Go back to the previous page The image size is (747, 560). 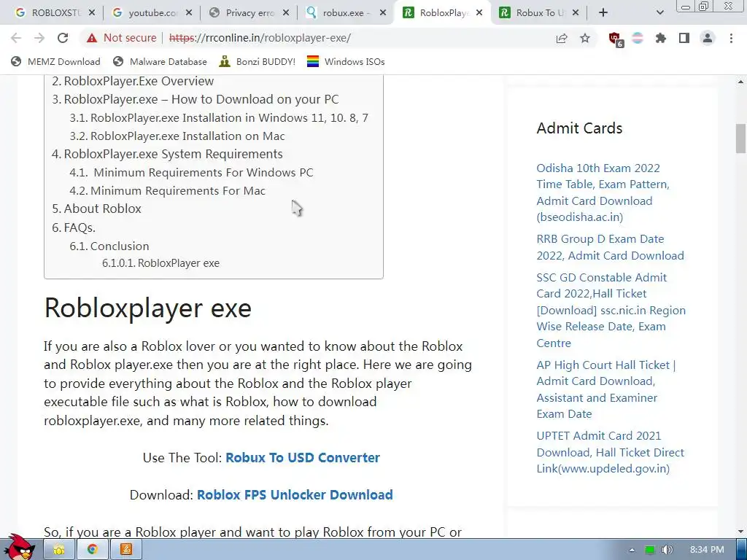pyautogui.click(x=16, y=38)
